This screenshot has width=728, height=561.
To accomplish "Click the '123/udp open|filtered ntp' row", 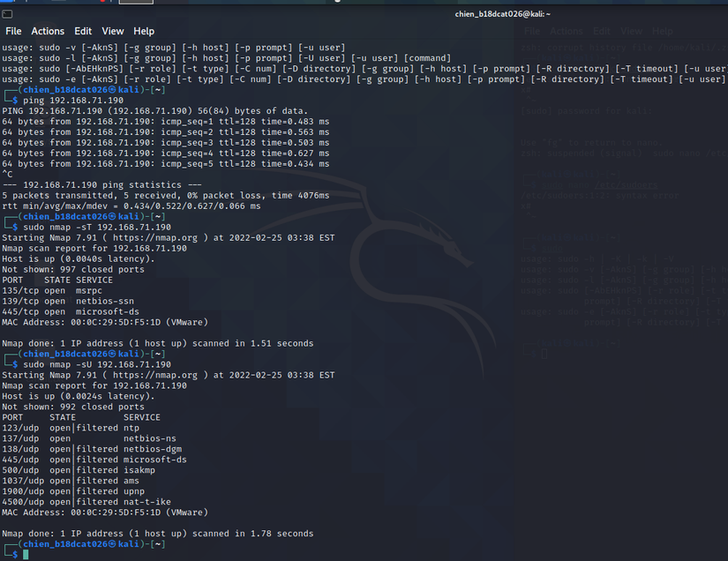I will pos(71,428).
